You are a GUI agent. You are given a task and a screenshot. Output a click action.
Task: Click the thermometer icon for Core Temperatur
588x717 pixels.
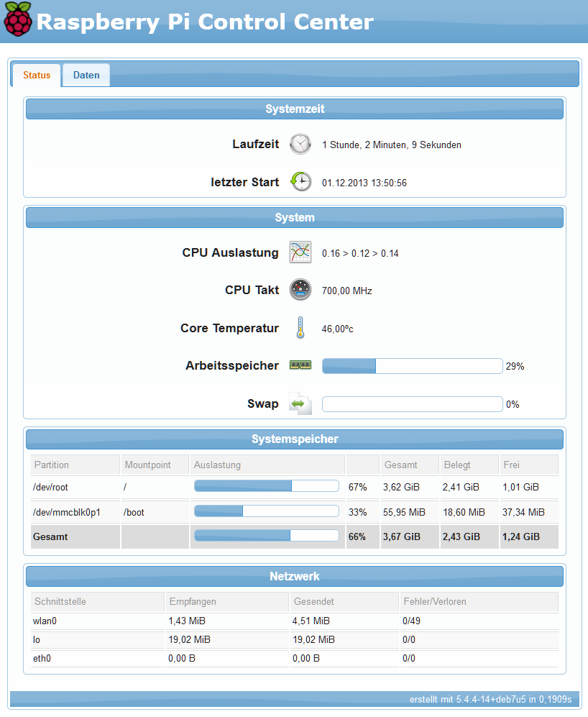(300, 328)
